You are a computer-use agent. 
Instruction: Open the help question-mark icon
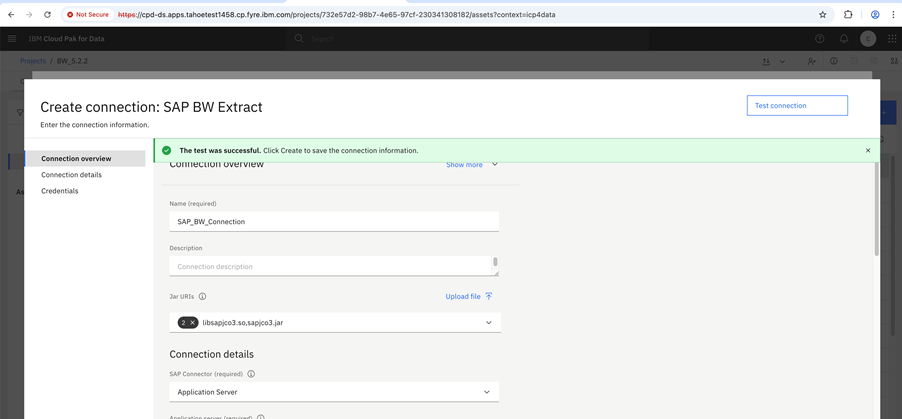(x=820, y=39)
